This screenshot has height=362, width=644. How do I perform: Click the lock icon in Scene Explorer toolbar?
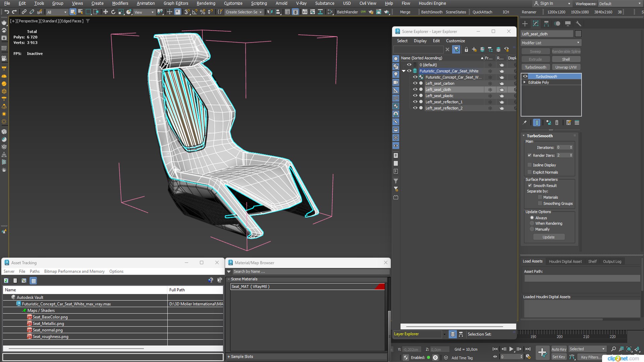click(x=466, y=50)
